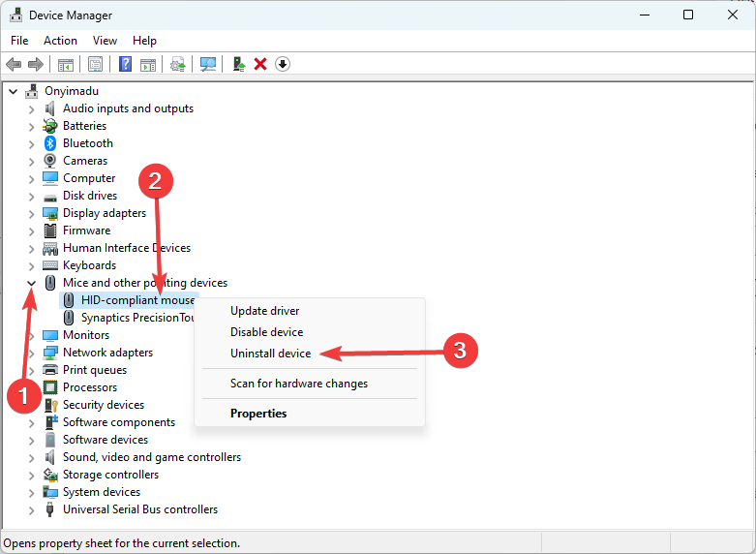The image size is (756, 554).
Task: Expand Sound, video and game controllers
Action: (x=31, y=458)
